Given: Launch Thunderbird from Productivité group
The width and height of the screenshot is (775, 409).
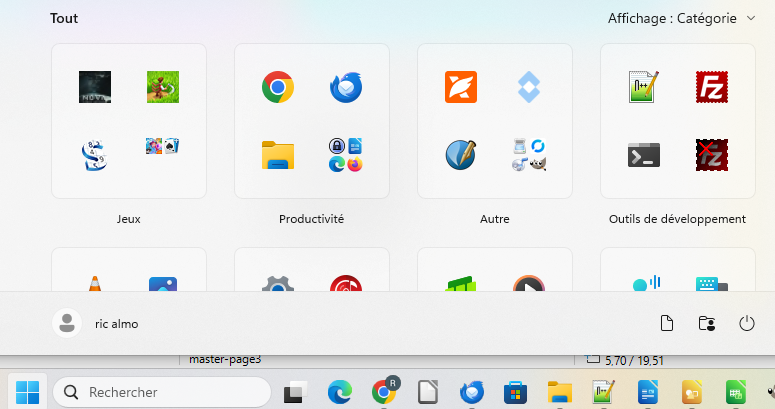Looking at the screenshot, I should 346,87.
